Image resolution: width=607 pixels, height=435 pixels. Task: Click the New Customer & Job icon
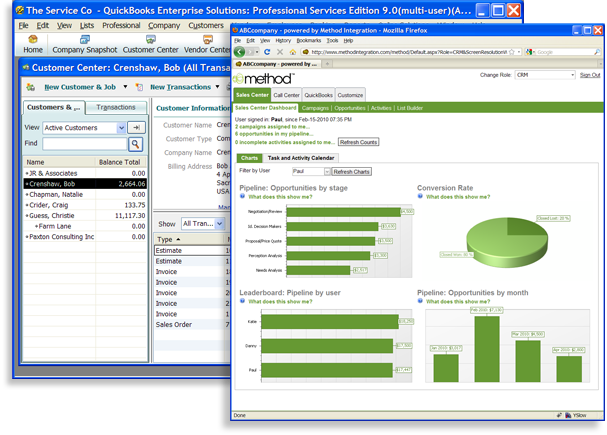(30, 87)
